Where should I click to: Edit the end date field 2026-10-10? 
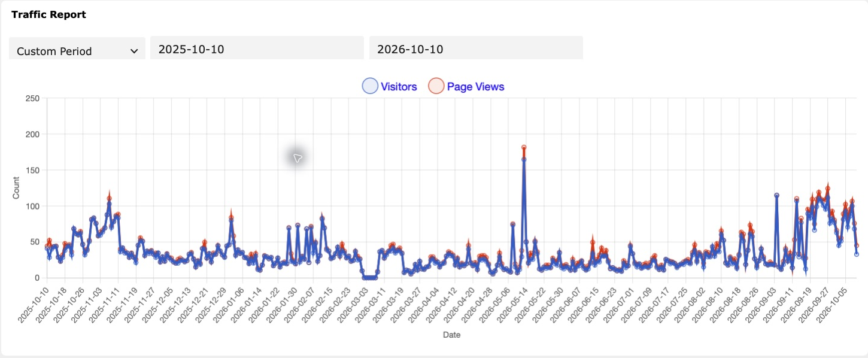476,48
